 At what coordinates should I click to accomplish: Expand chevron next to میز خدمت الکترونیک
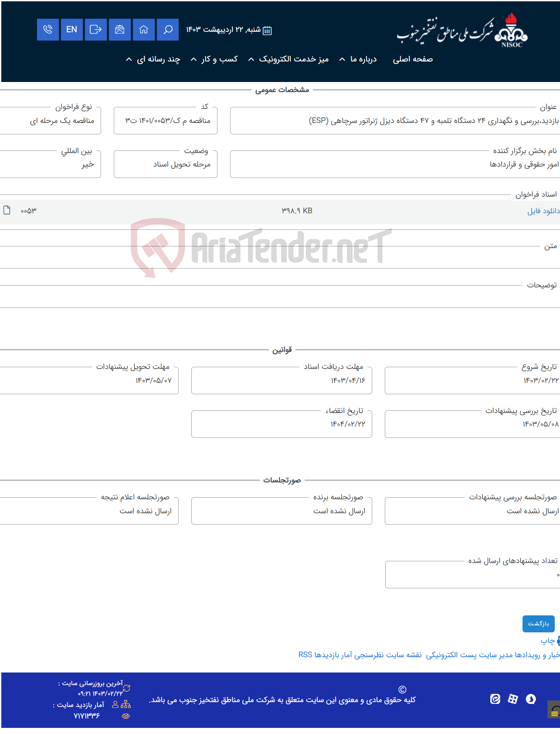click(251, 59)
